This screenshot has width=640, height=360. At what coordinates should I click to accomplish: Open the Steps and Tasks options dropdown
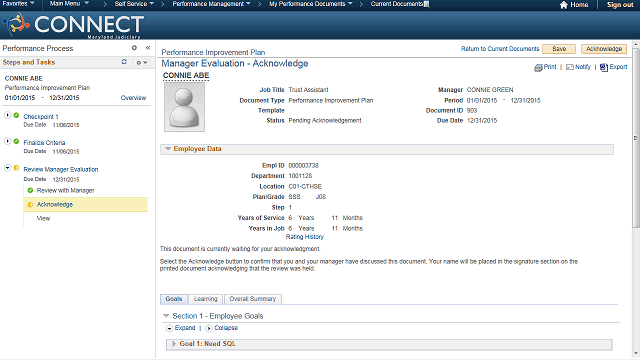[142, 62]
